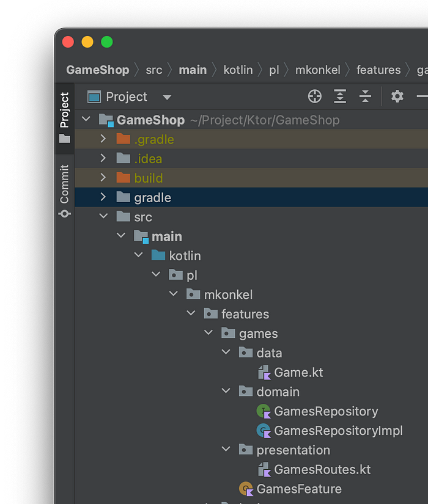Screen dimensions: 428x504
Task: Click the main module folder icon
Action: click(141, 236)
